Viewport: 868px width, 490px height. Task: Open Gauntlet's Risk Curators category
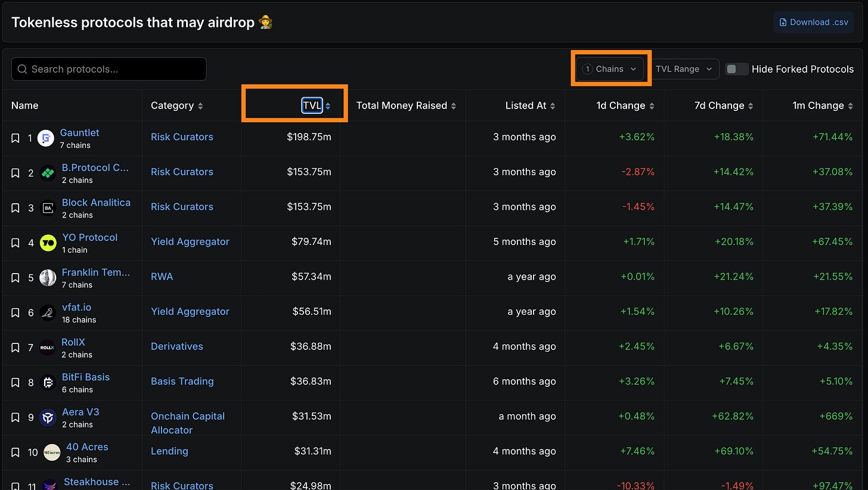(x=182, y=137)
